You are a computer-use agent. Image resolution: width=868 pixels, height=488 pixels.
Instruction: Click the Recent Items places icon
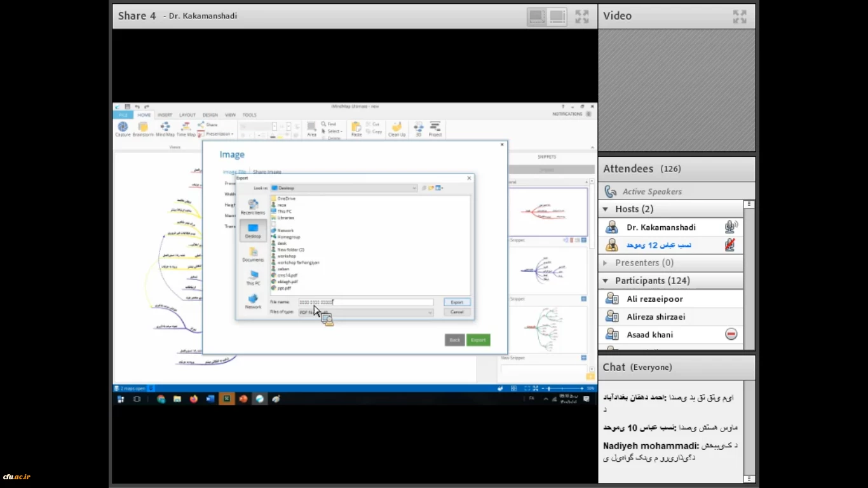coord(253,207)
